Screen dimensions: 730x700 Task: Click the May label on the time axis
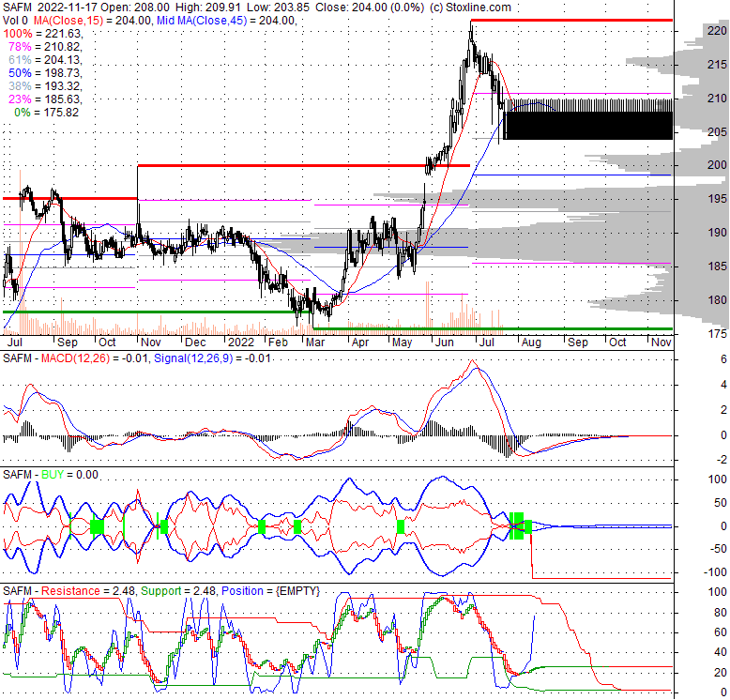point(402,342)
